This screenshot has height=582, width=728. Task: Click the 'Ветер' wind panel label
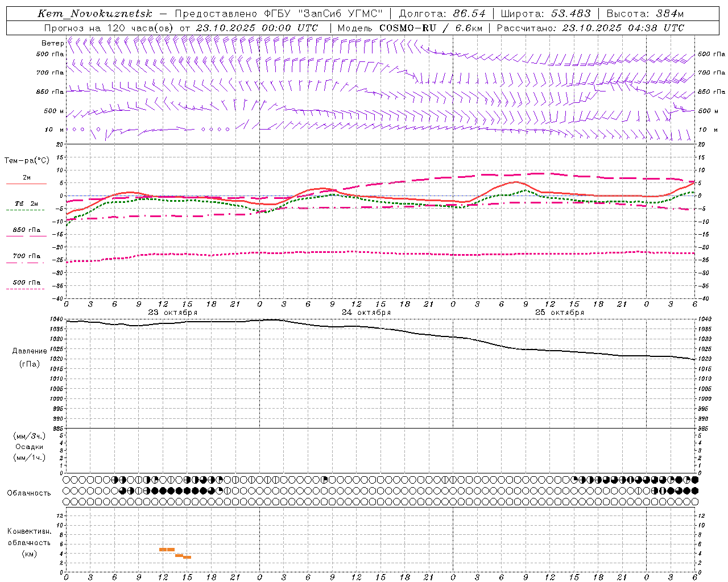(52, 43)
